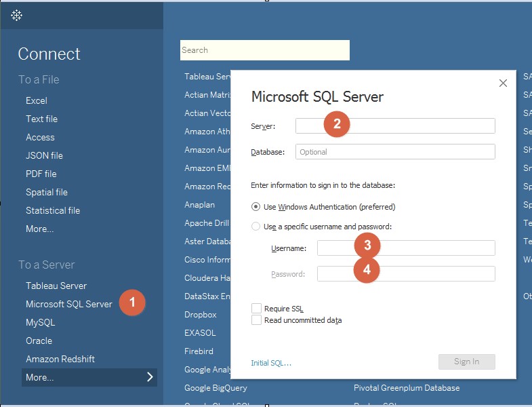
Task: Choose Aster Database connector
Action: pos(207,241)
